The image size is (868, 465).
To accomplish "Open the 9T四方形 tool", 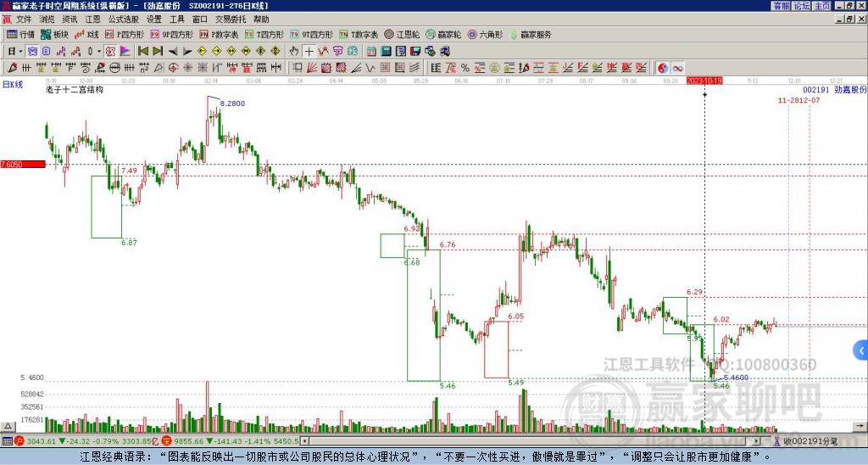I will (312, 35).
